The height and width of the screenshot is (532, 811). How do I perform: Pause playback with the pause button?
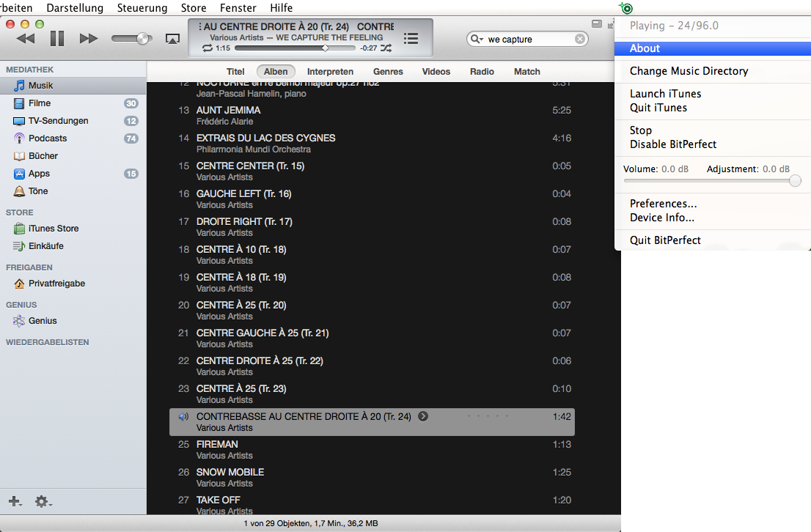57,38
